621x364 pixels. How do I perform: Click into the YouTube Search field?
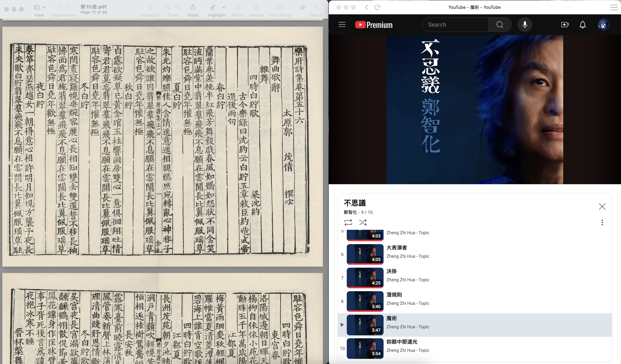(455, 25)
